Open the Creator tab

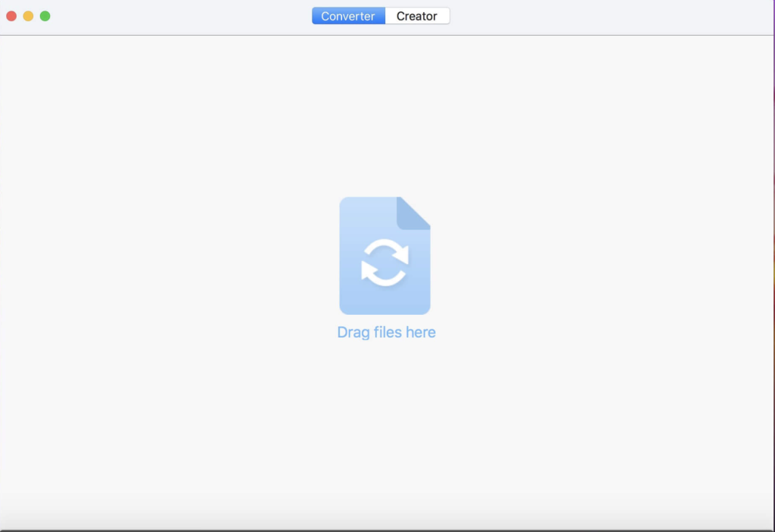coord(417,16)
